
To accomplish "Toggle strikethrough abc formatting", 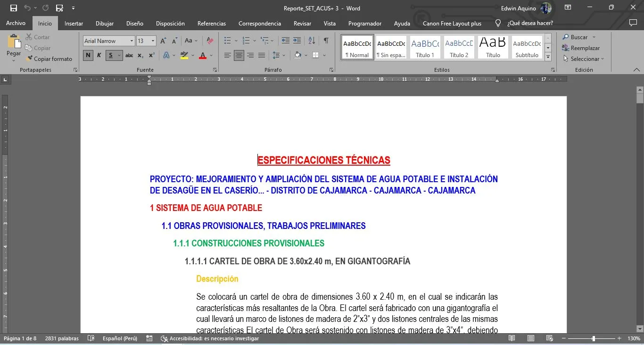I will pyautogui.click(x=129, y=55).
